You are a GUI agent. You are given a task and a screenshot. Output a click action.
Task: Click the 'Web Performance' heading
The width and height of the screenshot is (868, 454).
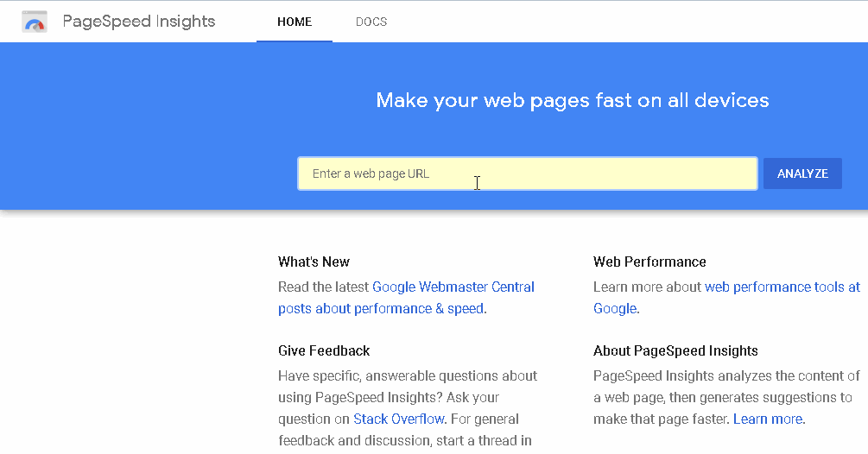pos(649,262)
